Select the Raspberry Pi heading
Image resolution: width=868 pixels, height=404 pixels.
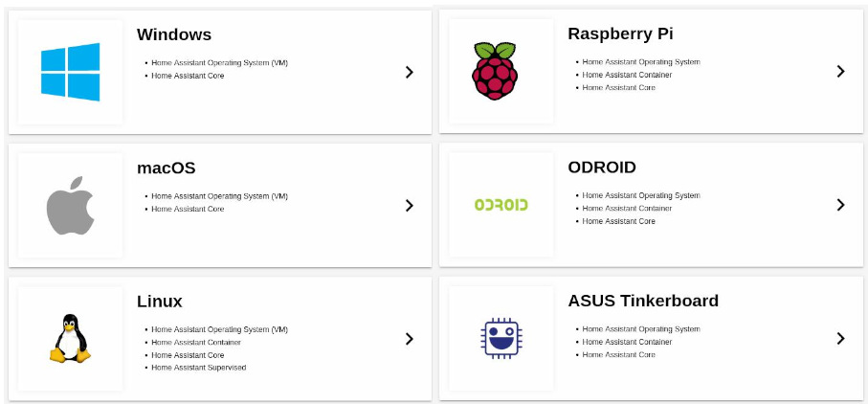620,34
